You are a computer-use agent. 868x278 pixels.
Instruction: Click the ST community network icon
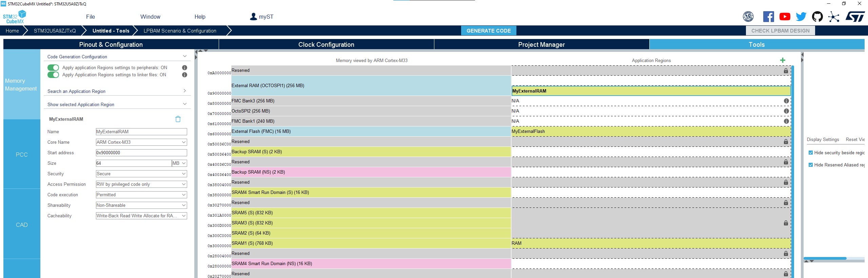[834, 17]
